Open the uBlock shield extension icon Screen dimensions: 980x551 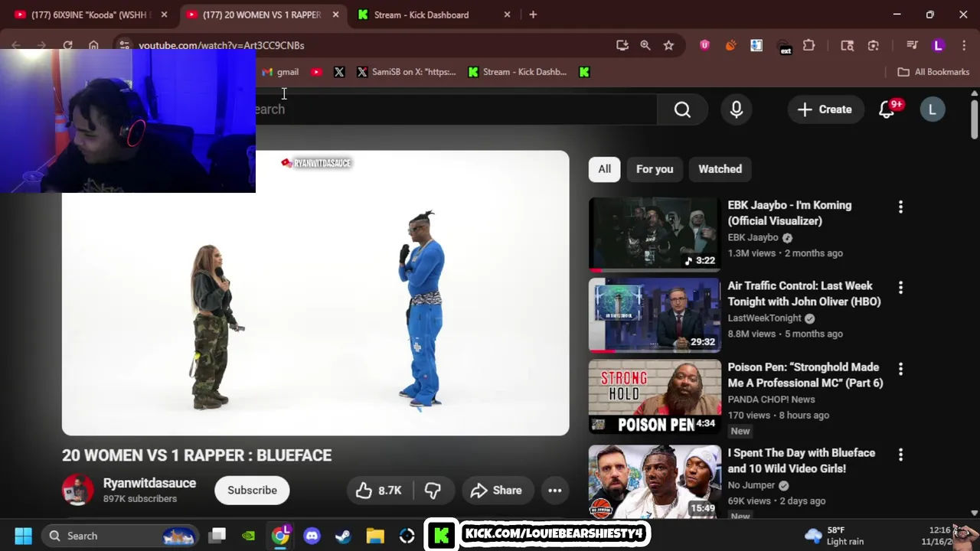pos(704,45)
